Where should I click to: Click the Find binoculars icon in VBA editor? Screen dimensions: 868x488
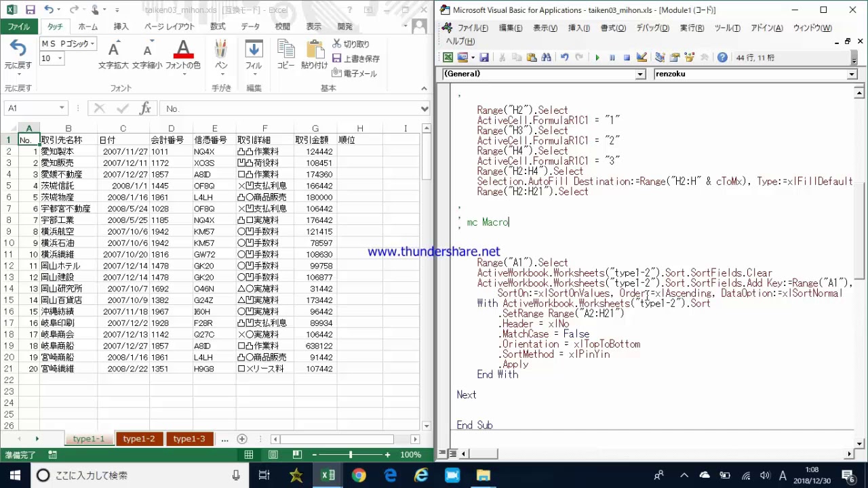click(547, 58)
